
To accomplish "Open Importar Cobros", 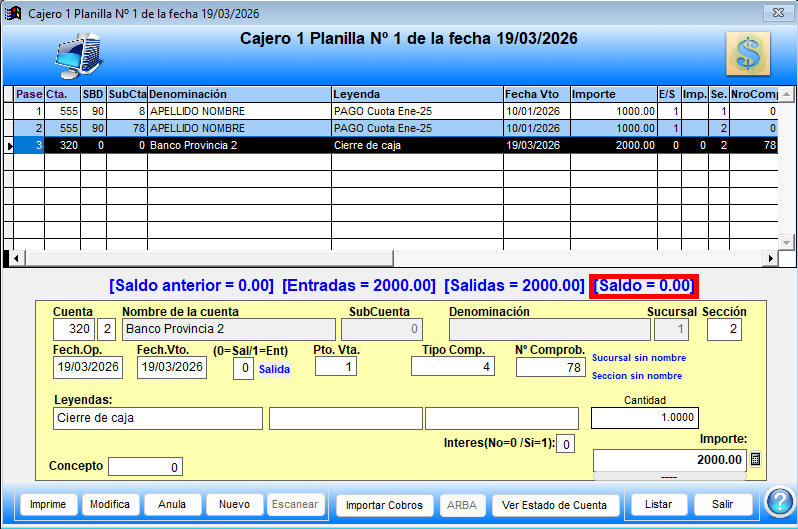I will click(x=384, y=505).
